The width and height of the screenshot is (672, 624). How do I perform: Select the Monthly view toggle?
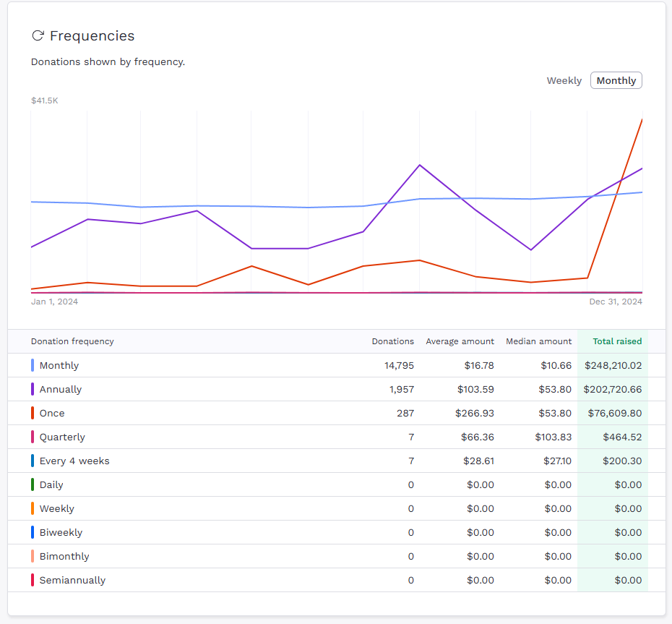616,80
